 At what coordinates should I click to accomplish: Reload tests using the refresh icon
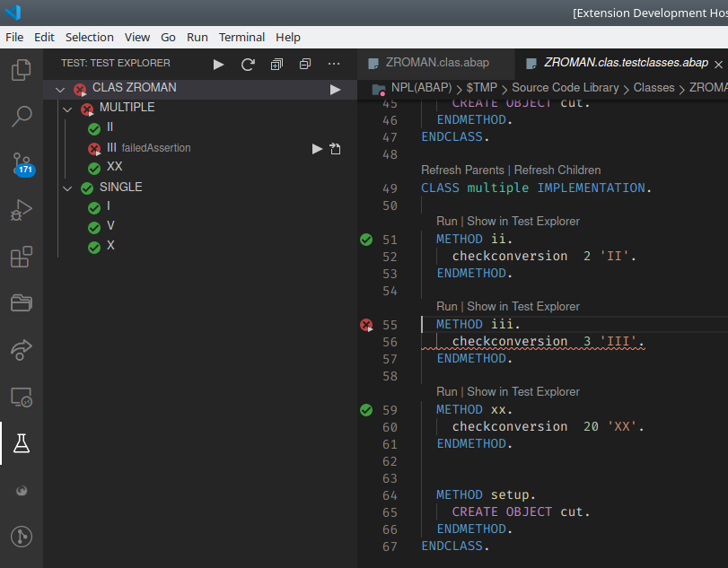coord(248,64)
